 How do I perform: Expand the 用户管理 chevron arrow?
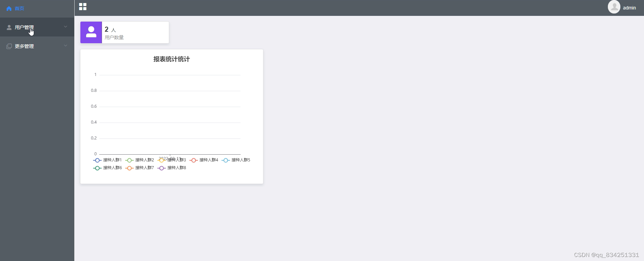[x=66, y=27]
